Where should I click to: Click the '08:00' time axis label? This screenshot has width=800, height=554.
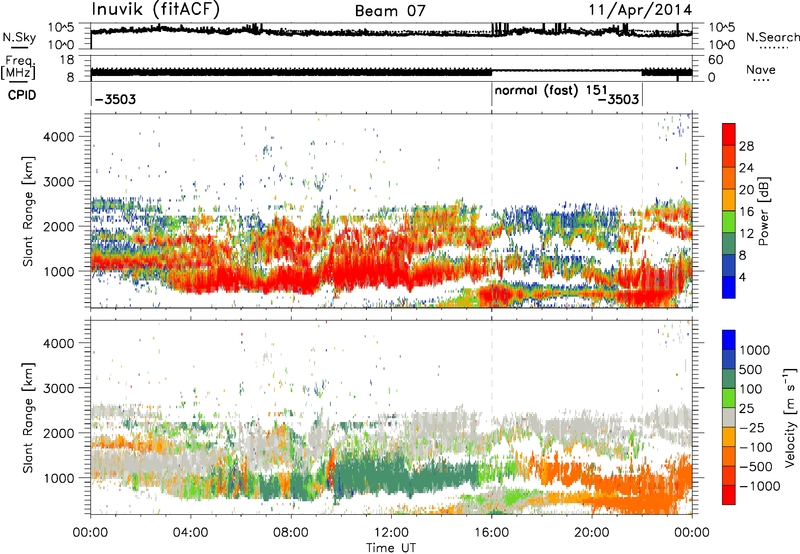pos(291,533)
